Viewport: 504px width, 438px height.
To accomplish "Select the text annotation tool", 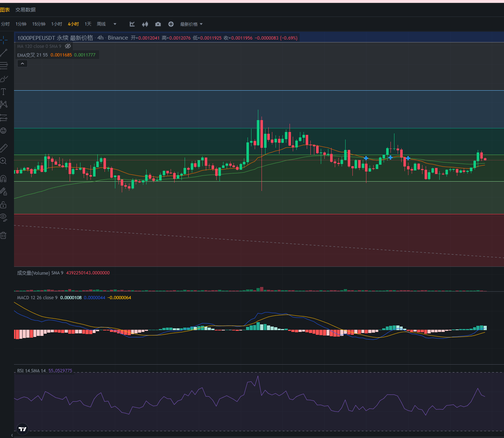I will [4, 92].
